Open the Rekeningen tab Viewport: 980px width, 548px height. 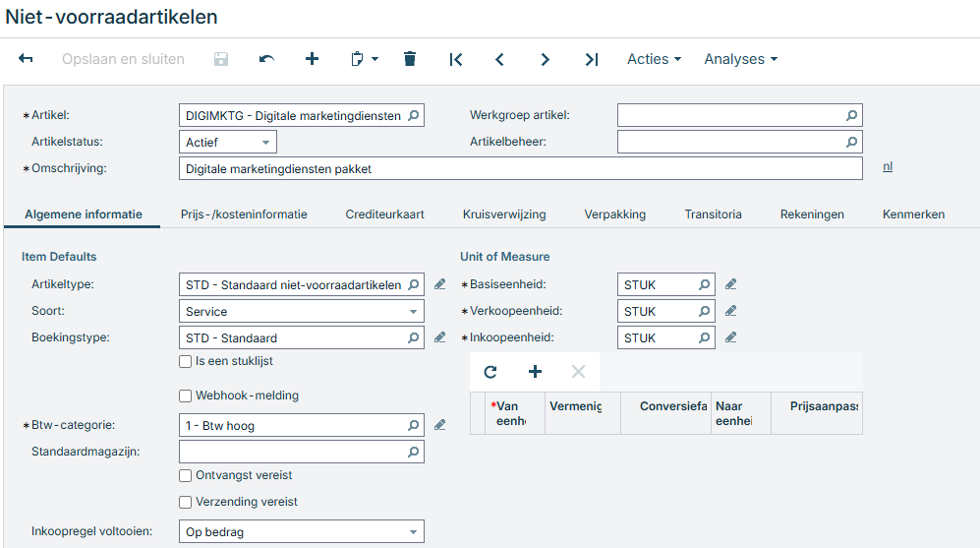(x=812, y=213)
